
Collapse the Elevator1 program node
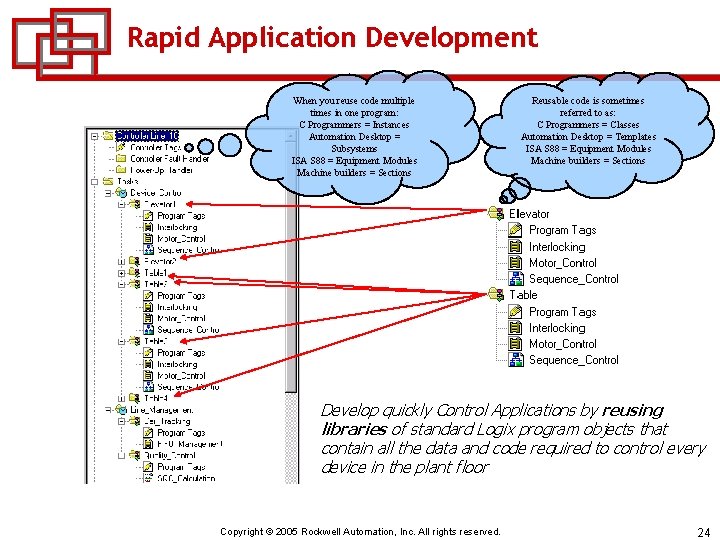pyautogui.click(x=121, y=204)
